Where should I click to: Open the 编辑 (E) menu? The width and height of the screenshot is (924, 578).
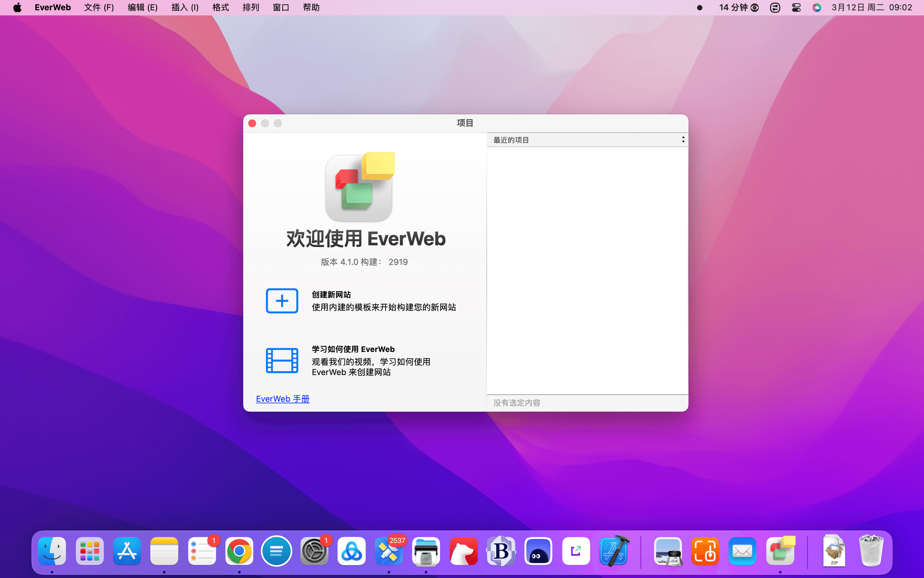click(x=142, y=7)
